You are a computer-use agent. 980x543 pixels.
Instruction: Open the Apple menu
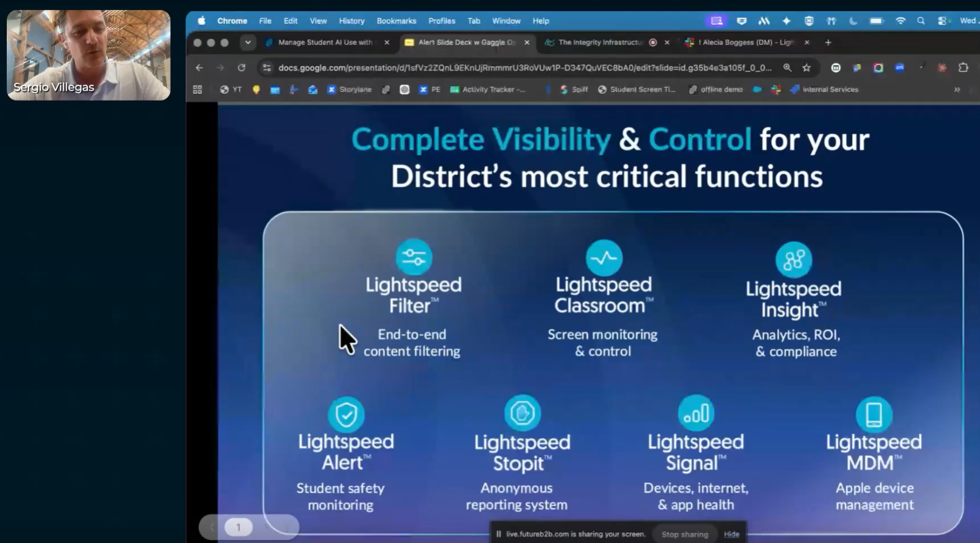coord(202,21)
